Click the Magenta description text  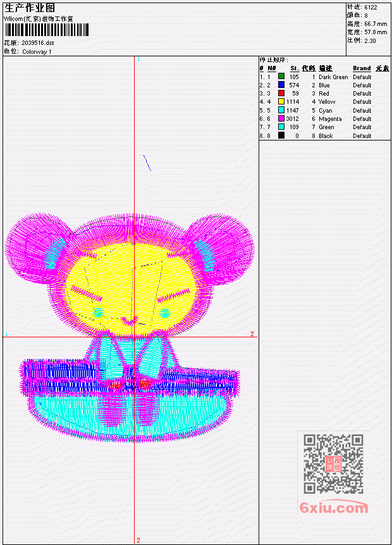(x=330, y=119)
